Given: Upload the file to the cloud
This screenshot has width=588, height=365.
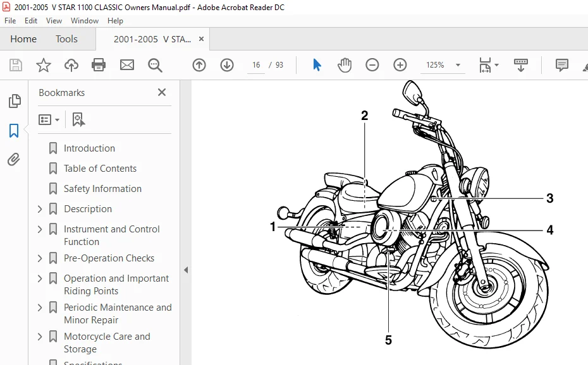Looking at the screenshot, I should click(x=71, y=65).
